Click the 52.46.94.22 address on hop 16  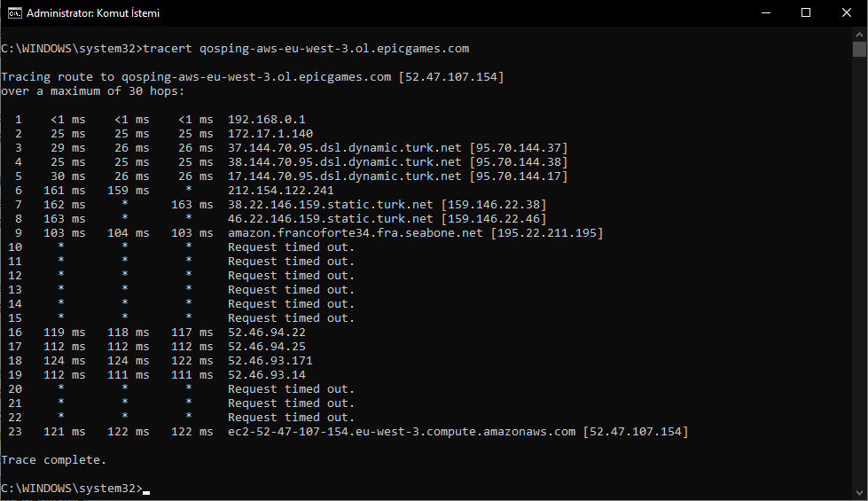click(x=267, y=333)
